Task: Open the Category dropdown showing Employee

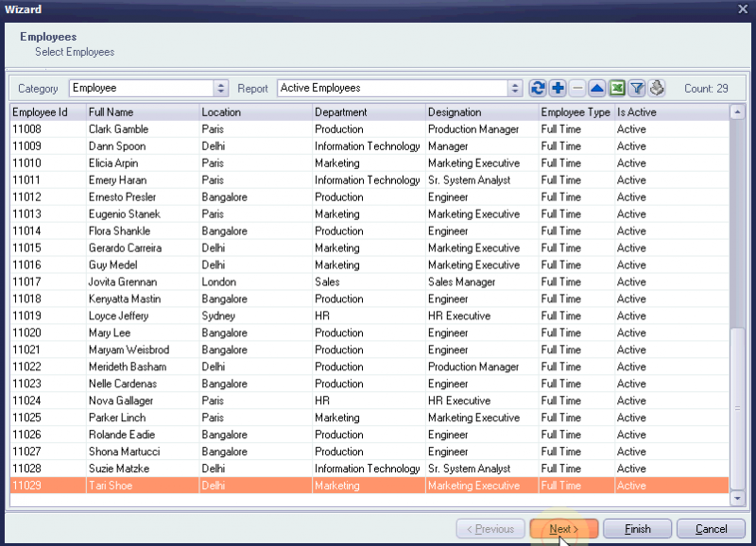Action: click(221, 88)
